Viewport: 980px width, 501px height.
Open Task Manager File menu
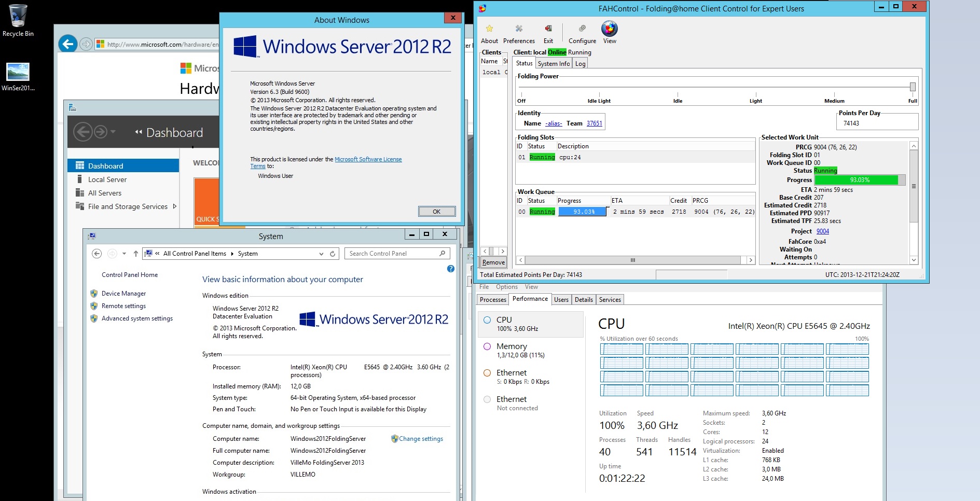pos(484,287)
